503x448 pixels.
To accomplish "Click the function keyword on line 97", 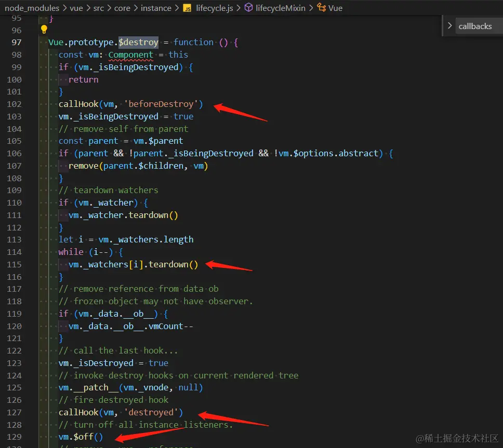I will [193, 42].
